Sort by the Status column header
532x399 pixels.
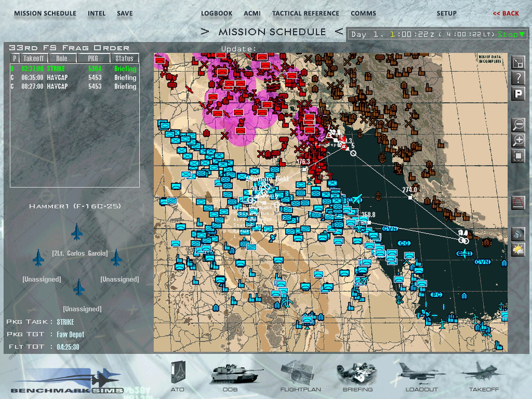point(124,58)
